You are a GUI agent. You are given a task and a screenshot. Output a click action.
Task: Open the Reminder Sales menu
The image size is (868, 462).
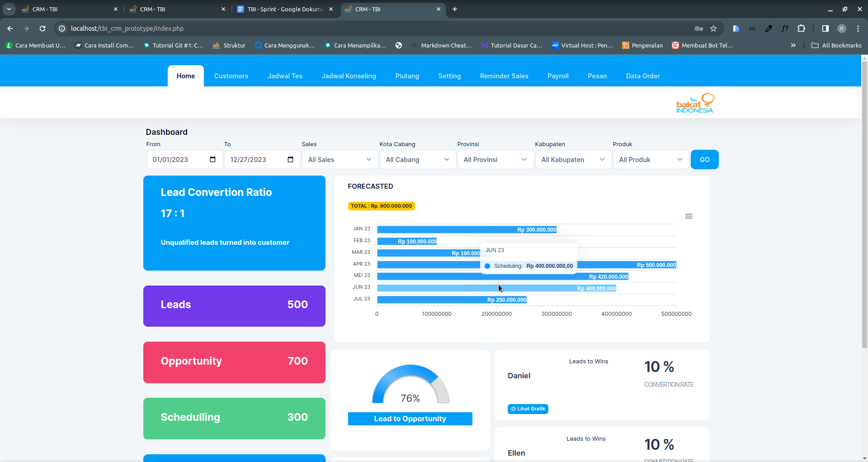(x=504, y=76)
